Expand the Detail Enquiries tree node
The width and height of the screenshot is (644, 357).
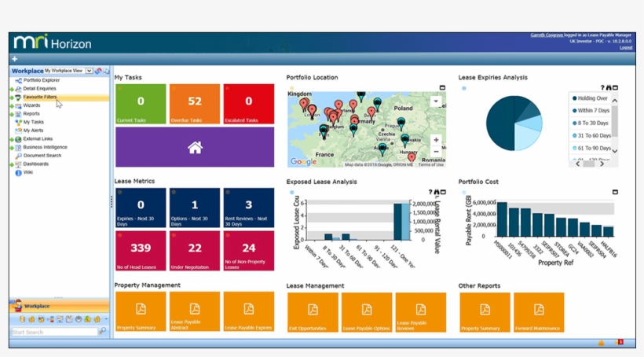pos(12,89)
